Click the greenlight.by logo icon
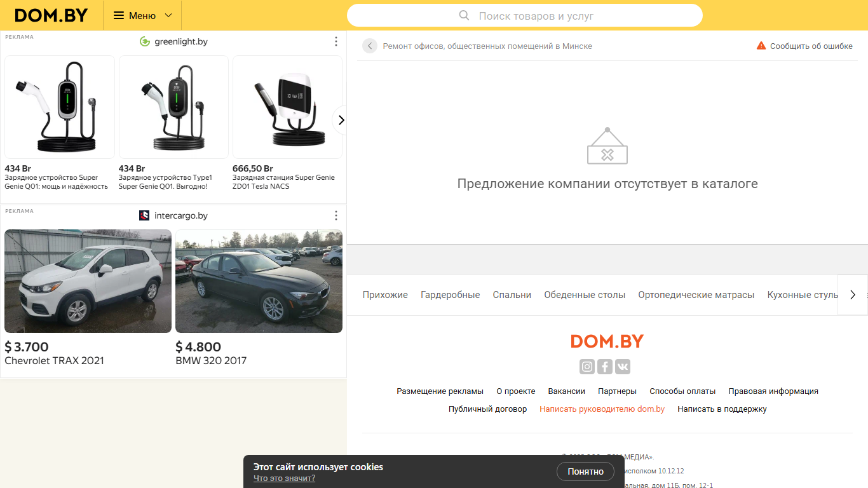 click(x=145, y=41)
